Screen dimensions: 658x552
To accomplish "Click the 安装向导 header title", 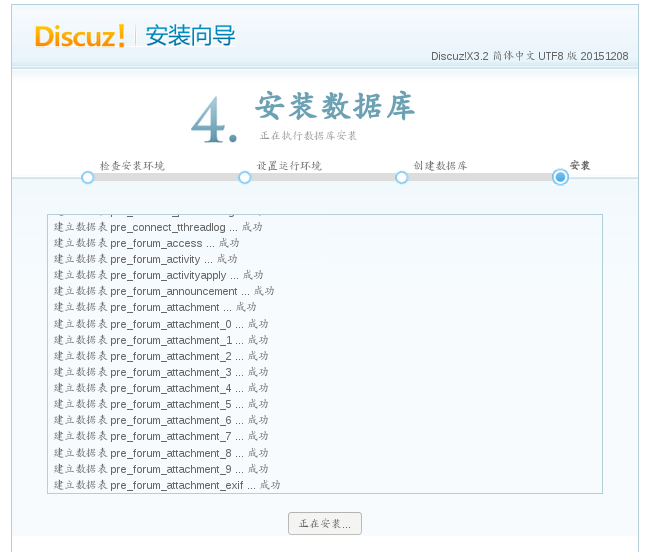I will pyautogui.click(x=190, y=35).
